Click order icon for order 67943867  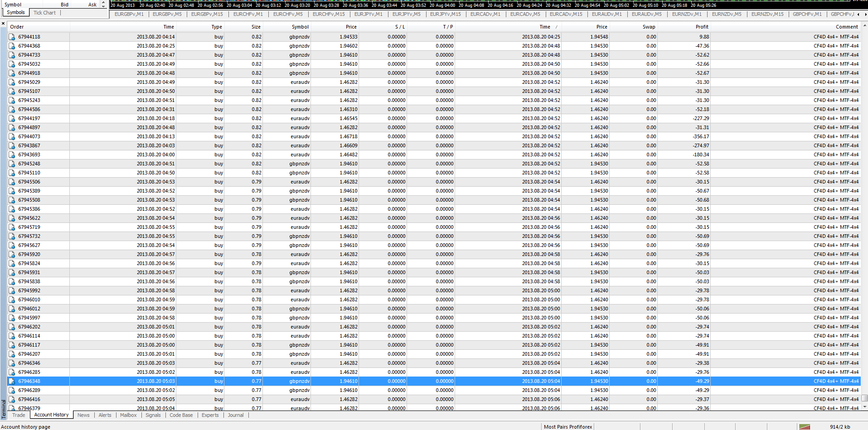tap(12, 145)
